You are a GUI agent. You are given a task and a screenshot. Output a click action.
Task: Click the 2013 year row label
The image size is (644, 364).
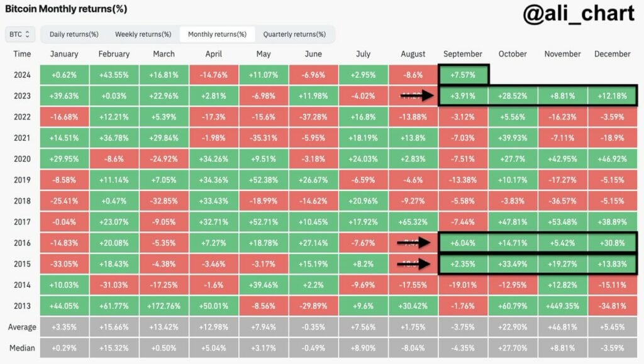coord(22,306)
